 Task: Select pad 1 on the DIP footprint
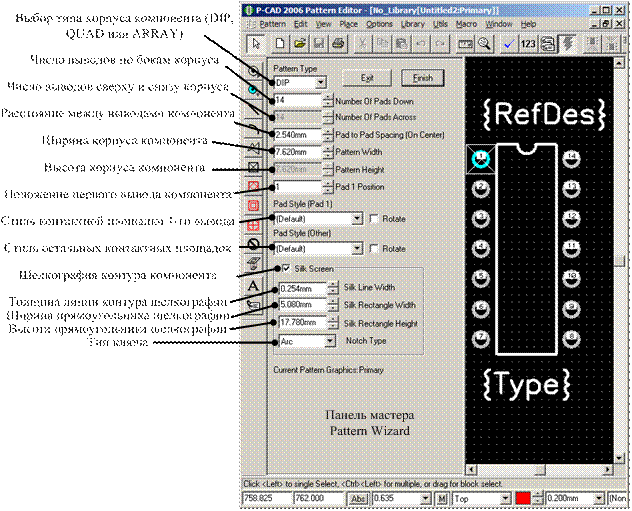(480, 159)
